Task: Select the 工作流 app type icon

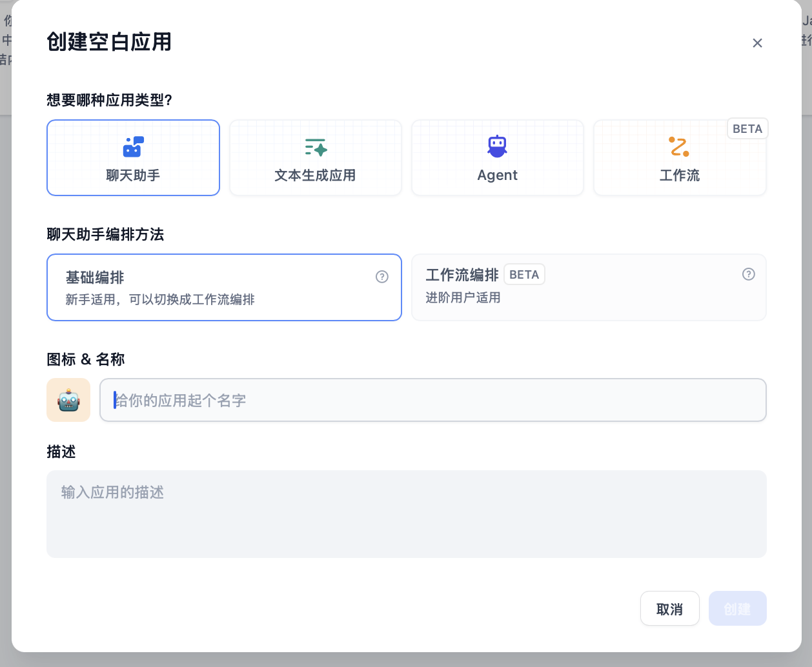Action: [x=680, y=146]
